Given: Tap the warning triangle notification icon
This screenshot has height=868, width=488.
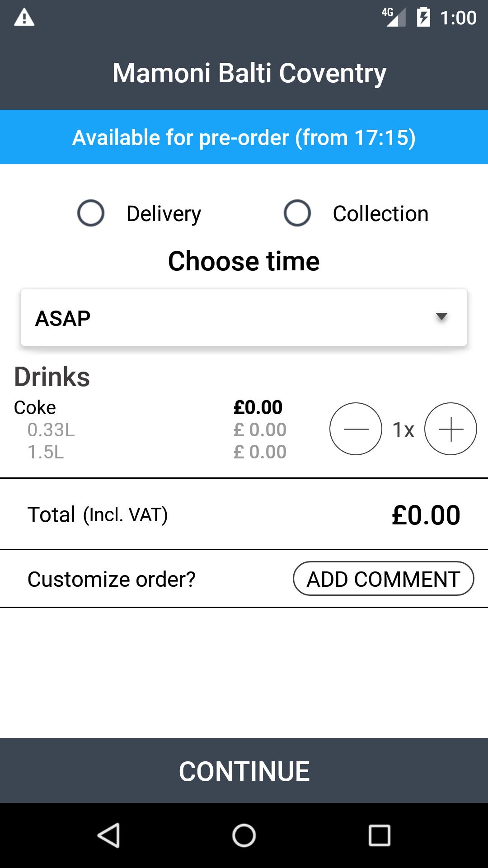Looking at the screenshot, I should 24,18.
